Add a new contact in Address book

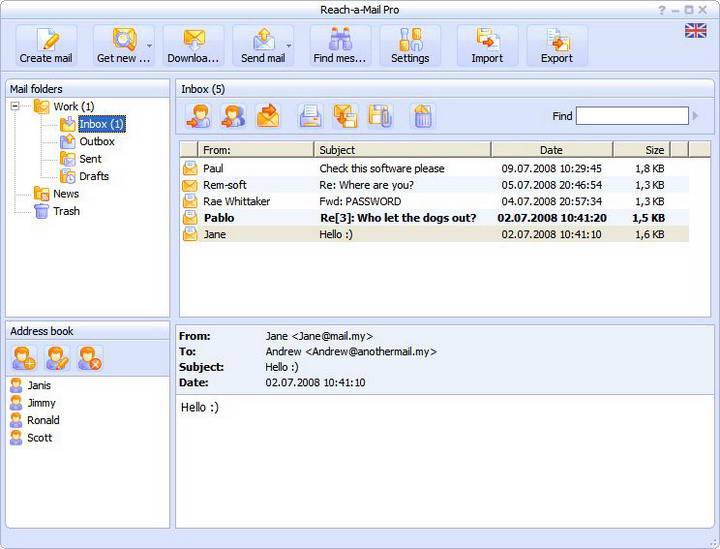tap(24, 359)
